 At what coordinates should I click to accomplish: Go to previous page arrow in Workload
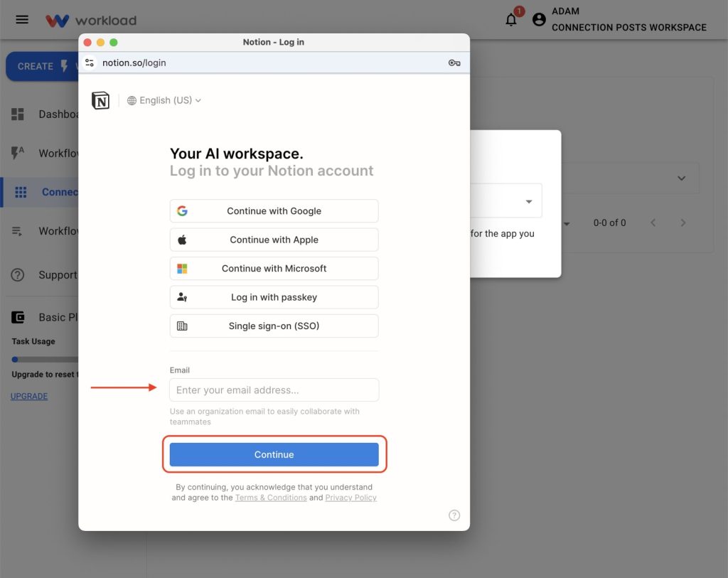[x=653, y=223]
